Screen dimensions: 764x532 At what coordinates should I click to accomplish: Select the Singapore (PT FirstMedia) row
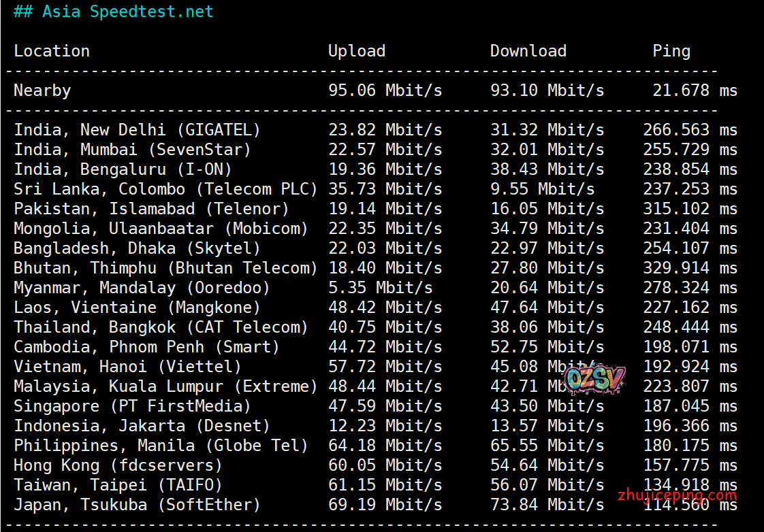132,406
